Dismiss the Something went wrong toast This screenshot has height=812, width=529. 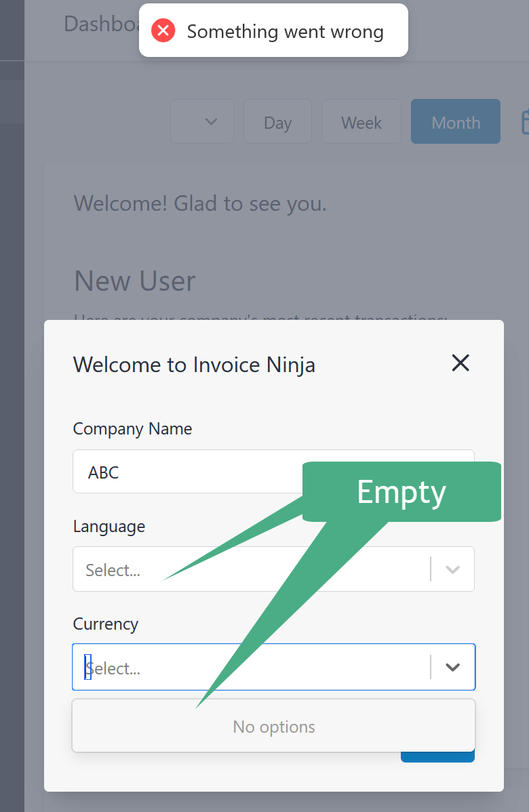pos(273,31)
